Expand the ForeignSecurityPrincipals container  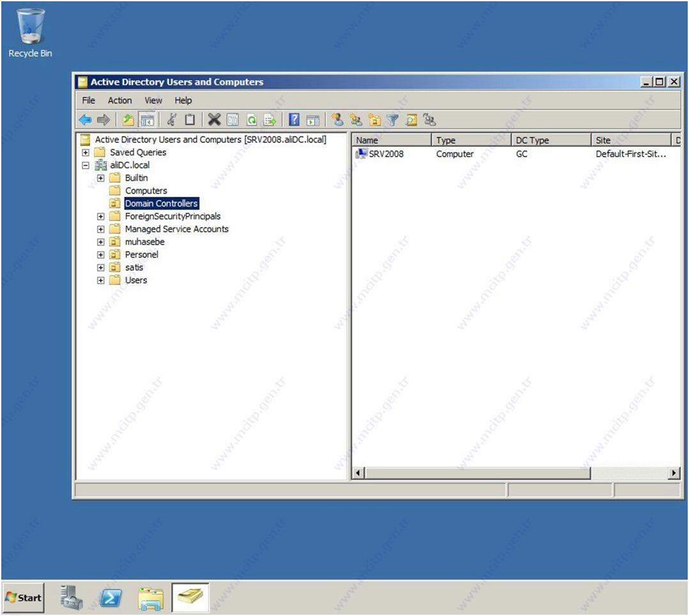100,217
